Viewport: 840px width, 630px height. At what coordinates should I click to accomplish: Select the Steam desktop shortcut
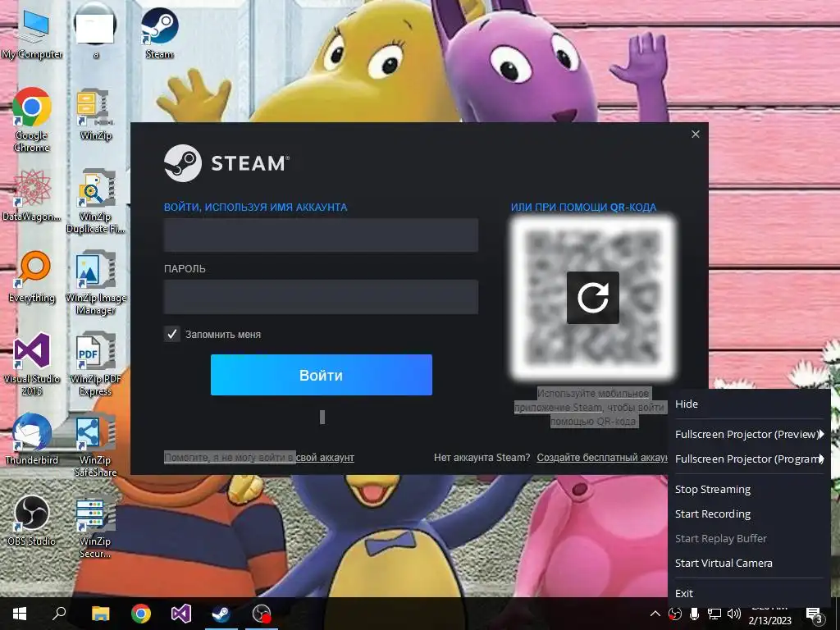click(160, 33)
